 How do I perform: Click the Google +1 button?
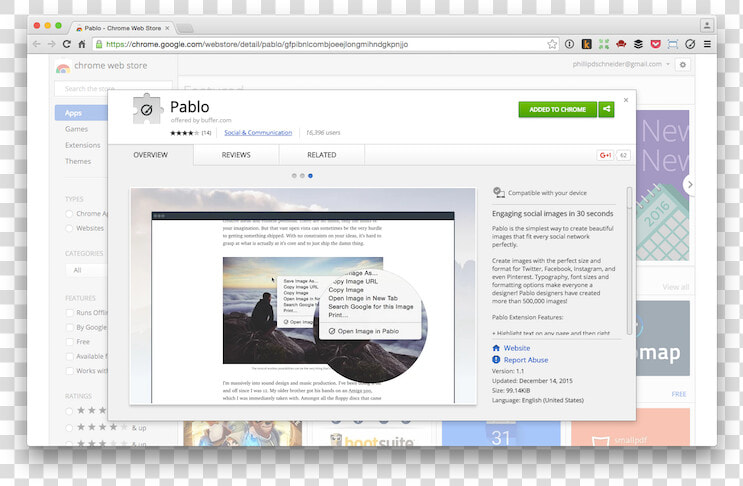605,155
